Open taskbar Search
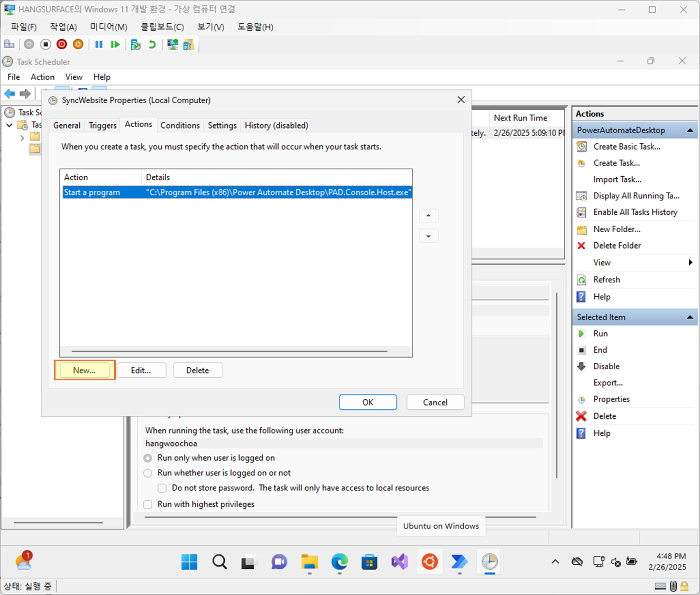 219,562
